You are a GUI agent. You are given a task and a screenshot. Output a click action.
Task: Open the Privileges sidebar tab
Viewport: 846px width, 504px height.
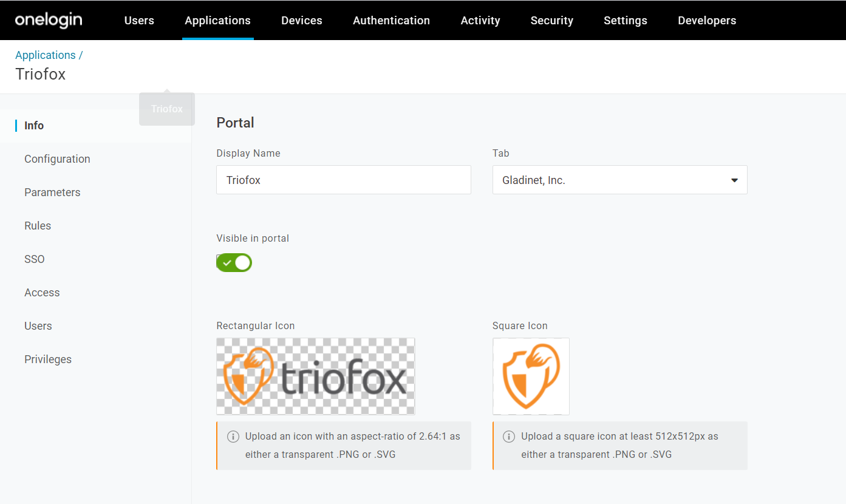click(48, 359)
